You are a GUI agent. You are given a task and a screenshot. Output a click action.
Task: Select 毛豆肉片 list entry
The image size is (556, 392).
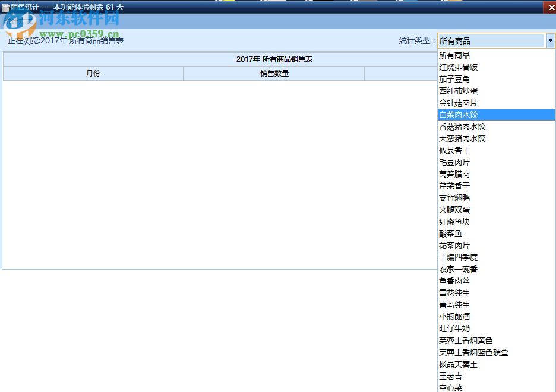(x=497, y=162)
